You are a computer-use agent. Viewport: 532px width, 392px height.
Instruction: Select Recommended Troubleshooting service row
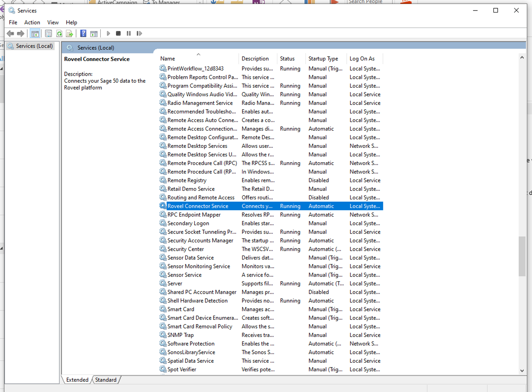coord(271,112)
